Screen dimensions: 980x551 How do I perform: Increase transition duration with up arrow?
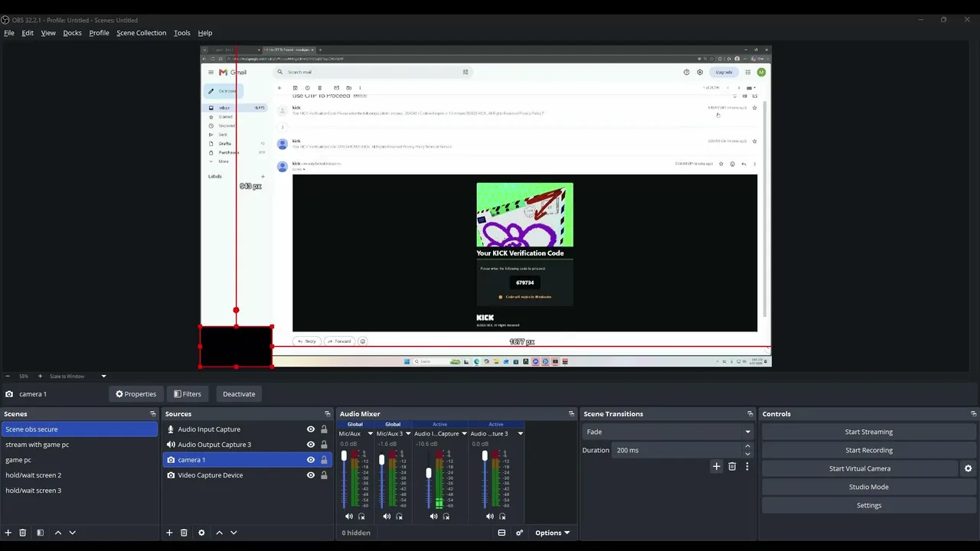click(x=747, y=446)
